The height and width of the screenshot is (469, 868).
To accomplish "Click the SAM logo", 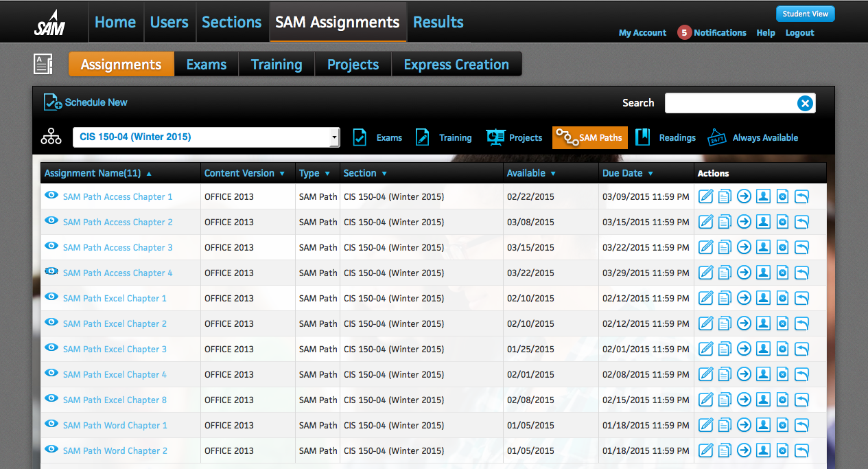I will click(x=49, y=23).
